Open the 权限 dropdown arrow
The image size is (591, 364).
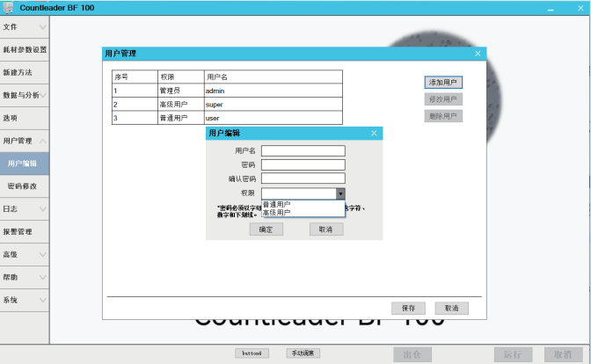tap(340, 194)
